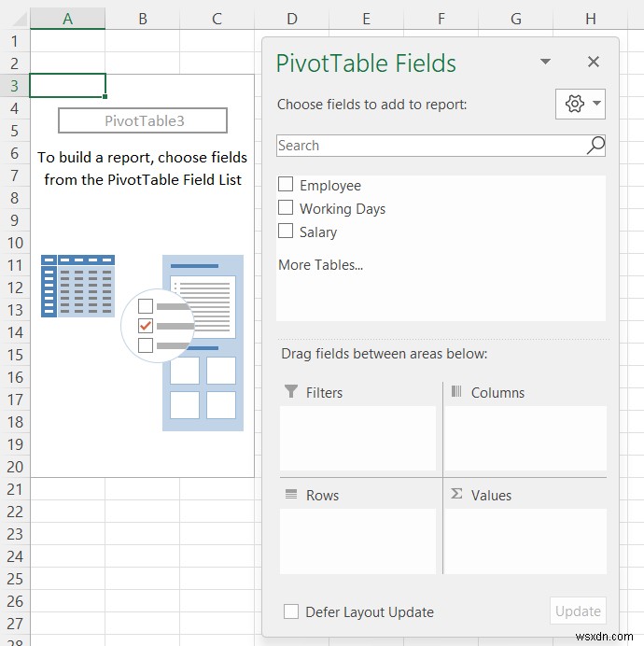Click the More Tables... link

pyautogui.click(x=320, y=265)
